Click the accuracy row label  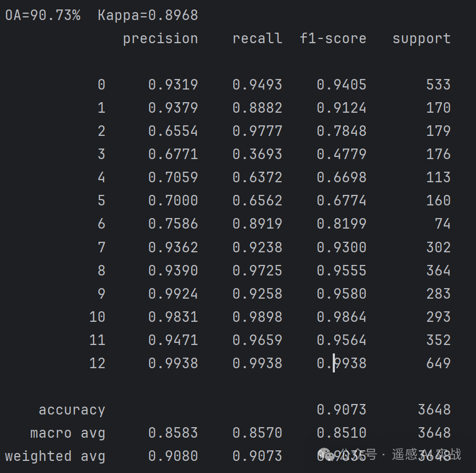[72, 410]
